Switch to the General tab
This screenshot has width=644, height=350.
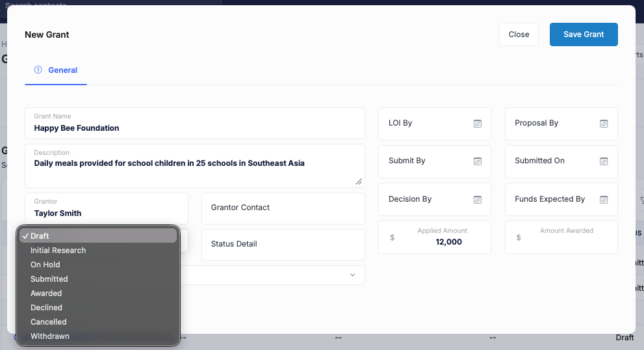point(56,70)
